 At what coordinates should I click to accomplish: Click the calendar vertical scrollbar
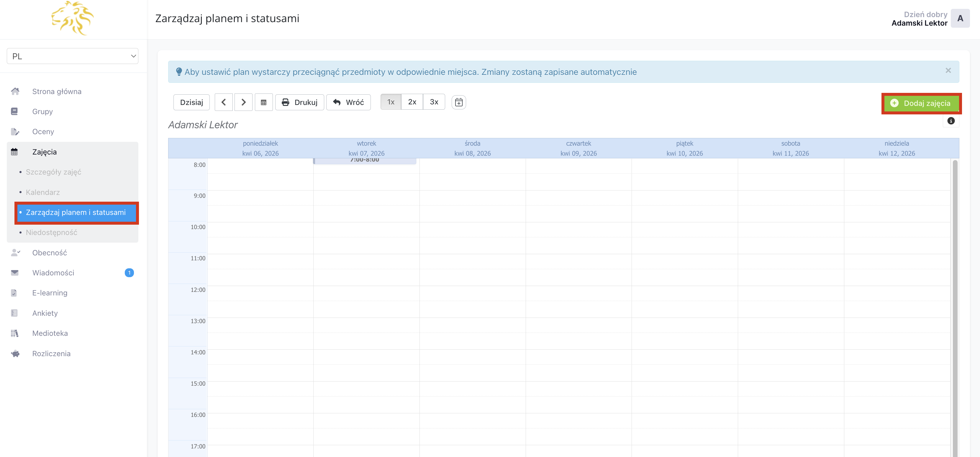pyautogui.click(x=955, y=304)
